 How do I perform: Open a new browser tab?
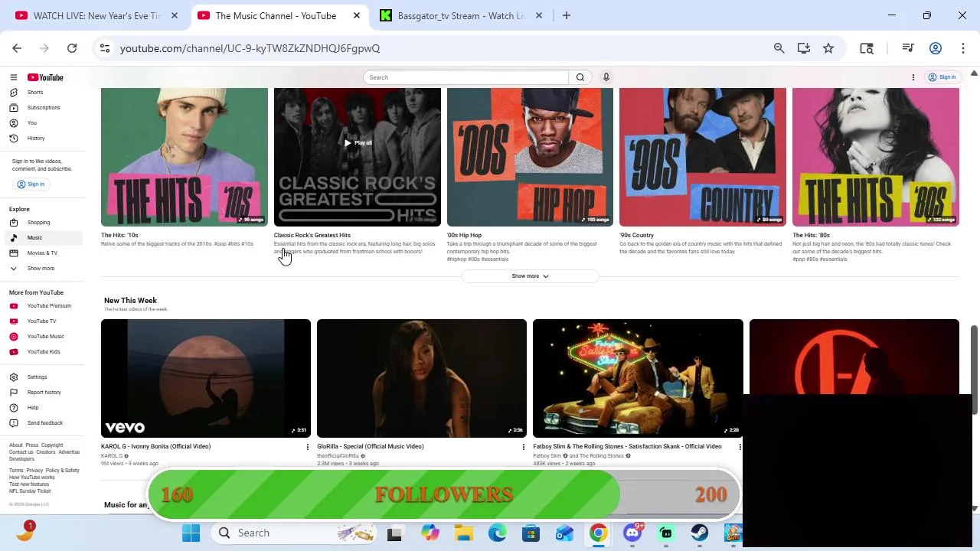567,15
